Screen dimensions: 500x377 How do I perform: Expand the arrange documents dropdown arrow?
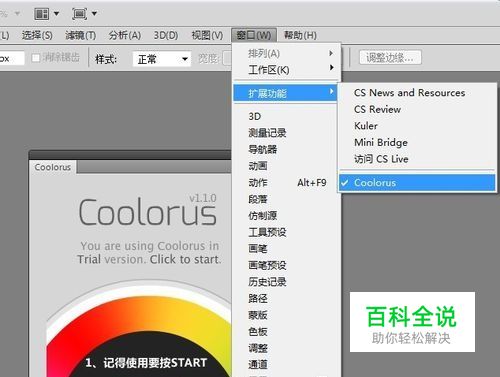click(x=56, y=14)
